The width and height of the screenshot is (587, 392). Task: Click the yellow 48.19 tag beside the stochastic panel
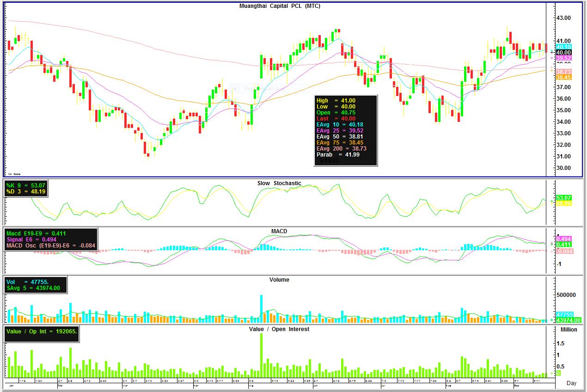[564, 203]
